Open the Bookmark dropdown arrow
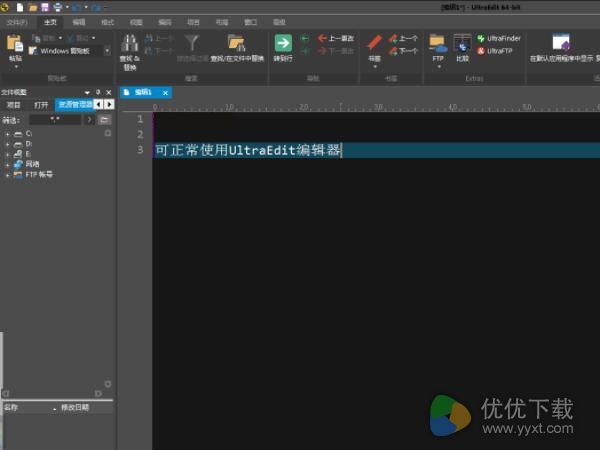This screenshot has height=450, width=600. point(375,67)
